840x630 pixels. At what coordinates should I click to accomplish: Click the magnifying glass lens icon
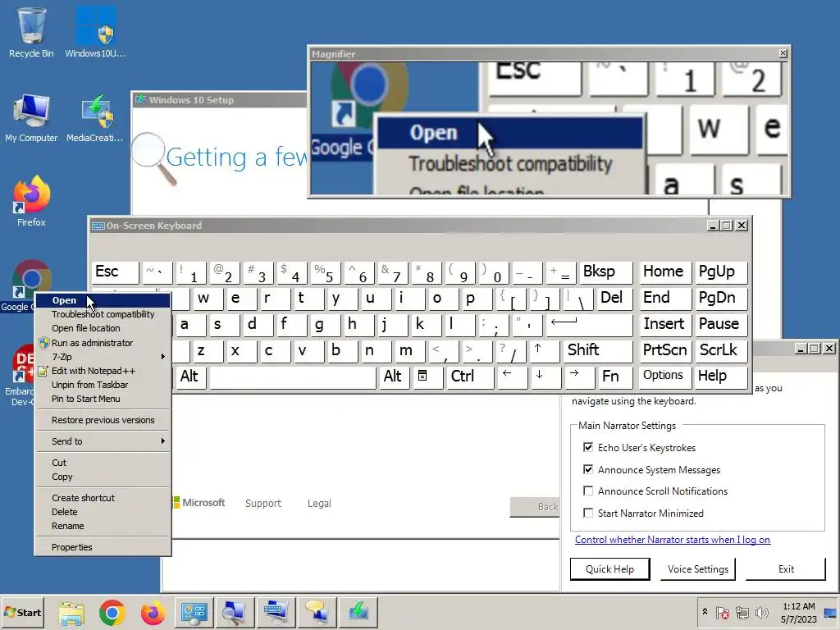click(153, 158)
